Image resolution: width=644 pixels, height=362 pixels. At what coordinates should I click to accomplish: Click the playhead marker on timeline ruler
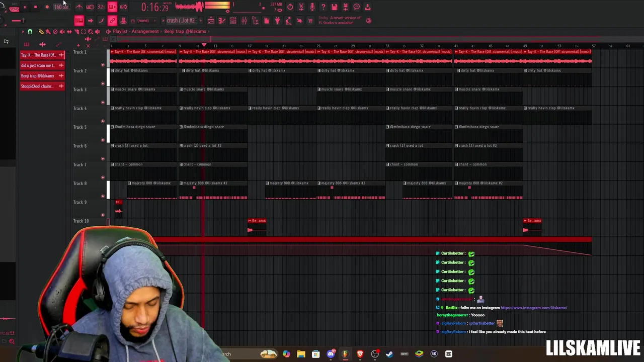(x=204, y=45)
